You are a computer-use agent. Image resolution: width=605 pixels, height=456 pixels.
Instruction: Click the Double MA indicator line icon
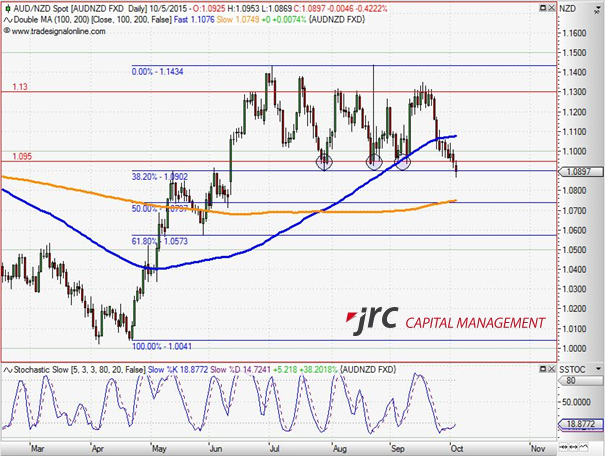tap(7, 18)
